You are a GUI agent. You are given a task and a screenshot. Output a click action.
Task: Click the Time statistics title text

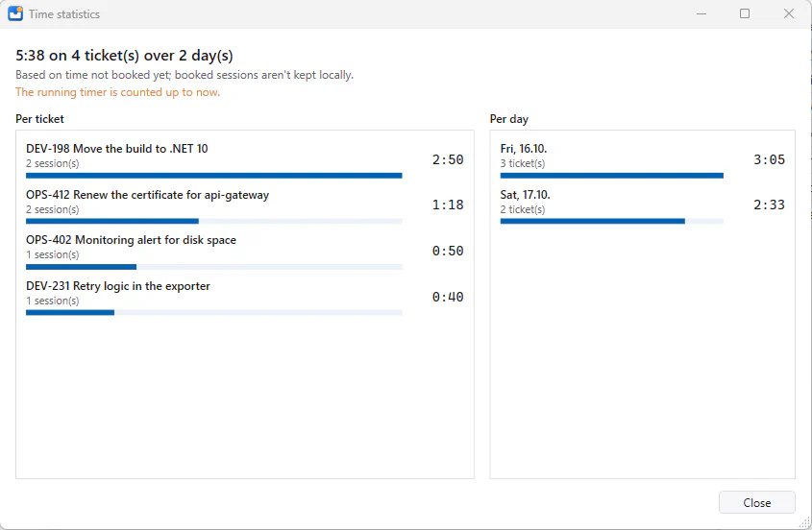pyautogui.click(x=64, y=14)
